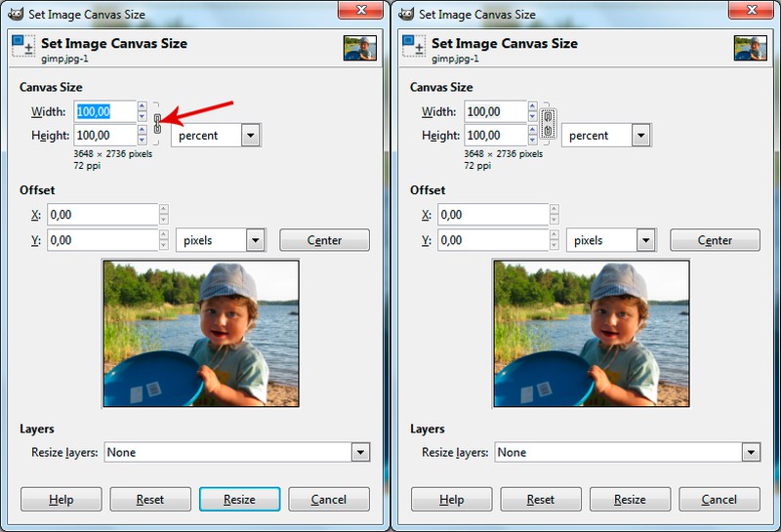Toggle the linked chain icon in right dialog
This screenshot has width=781, height=532.
coord(548,123)
